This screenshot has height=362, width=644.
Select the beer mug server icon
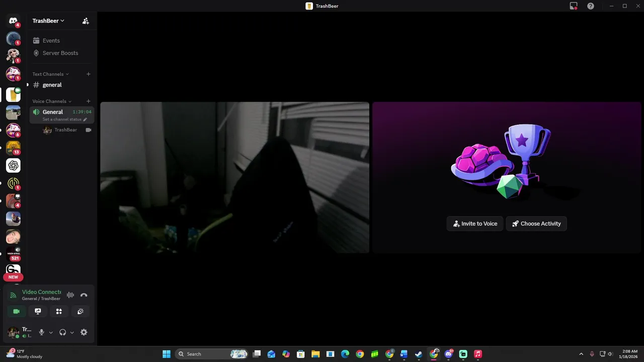tap(13, 95)
